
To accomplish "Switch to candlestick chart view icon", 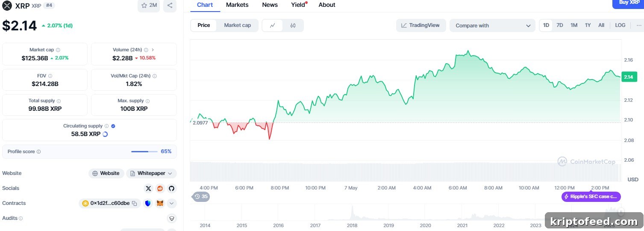I will (293, 25).
